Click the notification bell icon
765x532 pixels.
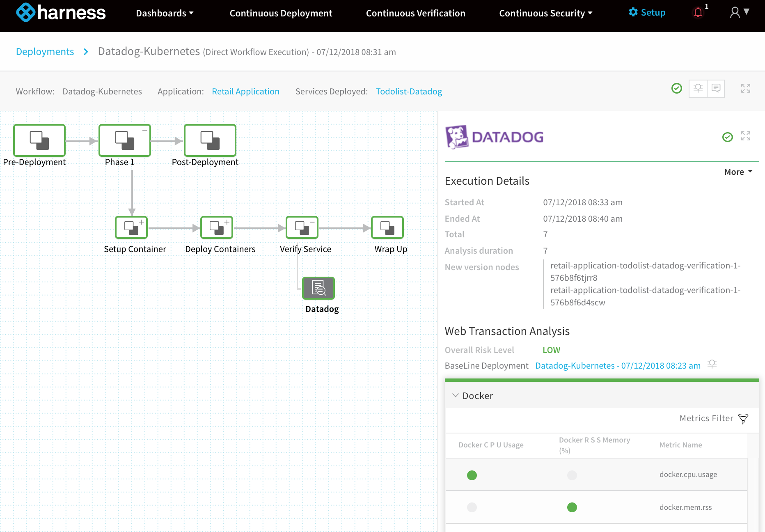[x=698, y=13]
